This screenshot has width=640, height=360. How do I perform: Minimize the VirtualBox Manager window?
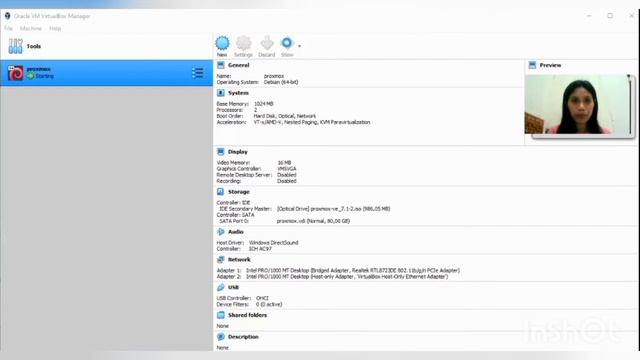click(589, 16)
